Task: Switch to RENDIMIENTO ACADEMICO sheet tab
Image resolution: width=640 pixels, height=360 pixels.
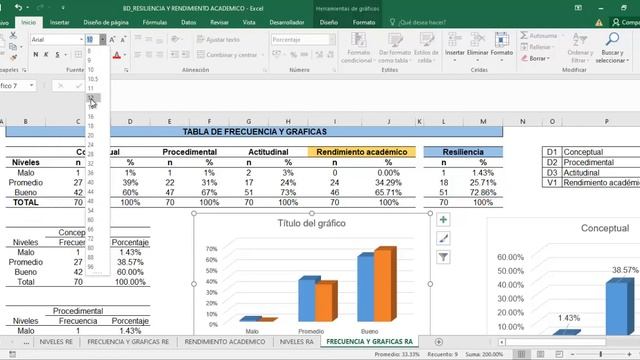Action: tap(225, 342)
